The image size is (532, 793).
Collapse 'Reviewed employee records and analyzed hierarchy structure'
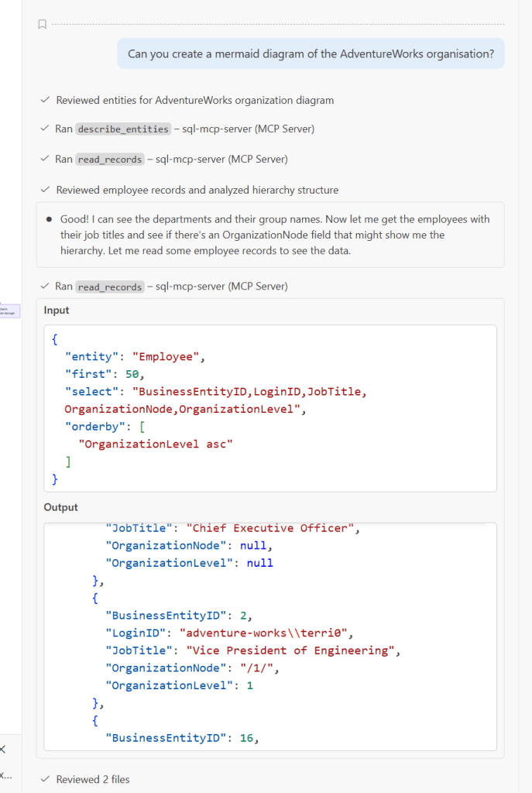point(197,190)
